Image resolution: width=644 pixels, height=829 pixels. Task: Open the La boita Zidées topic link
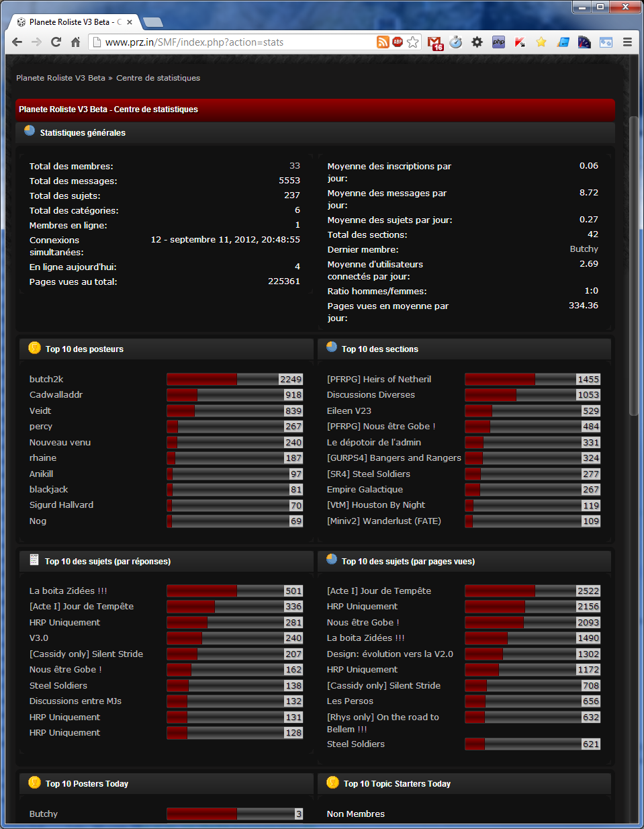pyautogui.click(x=68, y=591)
